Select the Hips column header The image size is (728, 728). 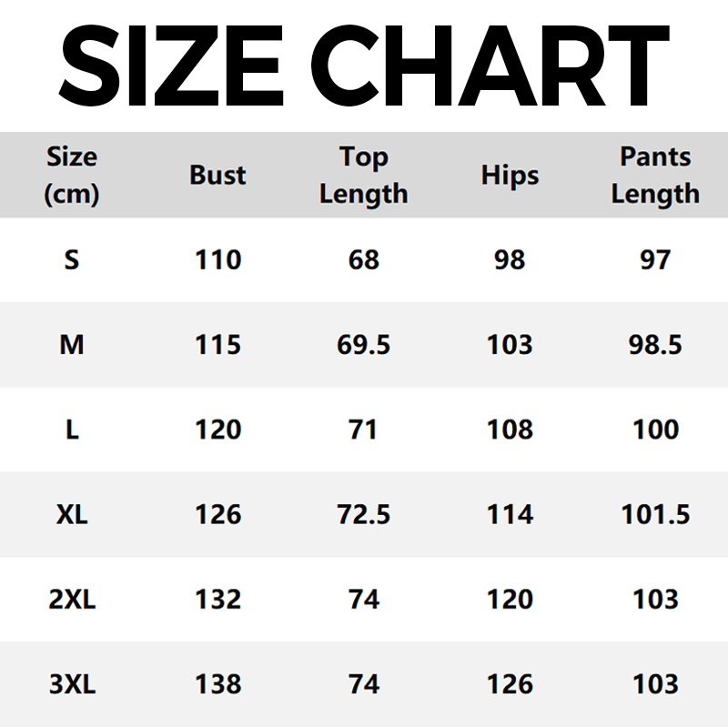pyautogui.click(x=510, y=175)
